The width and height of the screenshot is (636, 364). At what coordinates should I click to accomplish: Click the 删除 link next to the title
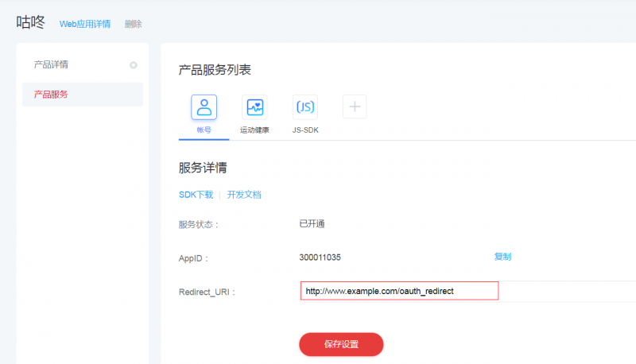click(x=133, y=24)
